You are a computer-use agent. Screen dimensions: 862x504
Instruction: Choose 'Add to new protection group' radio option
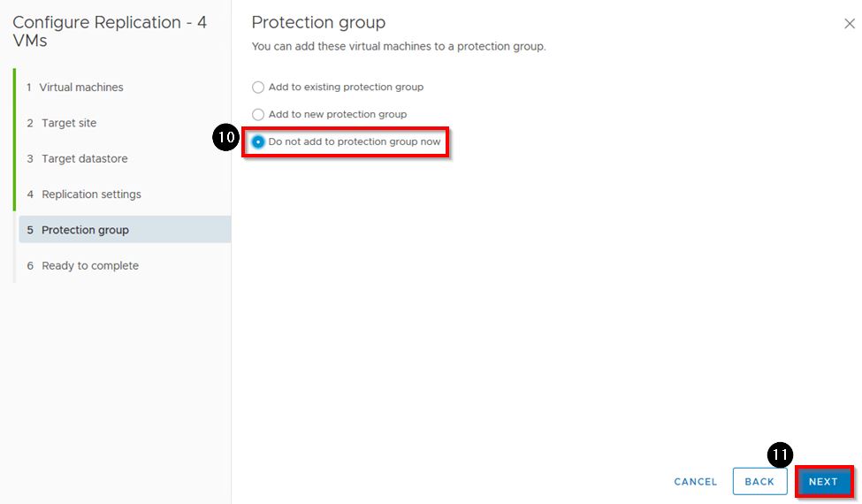coord(258,115)
